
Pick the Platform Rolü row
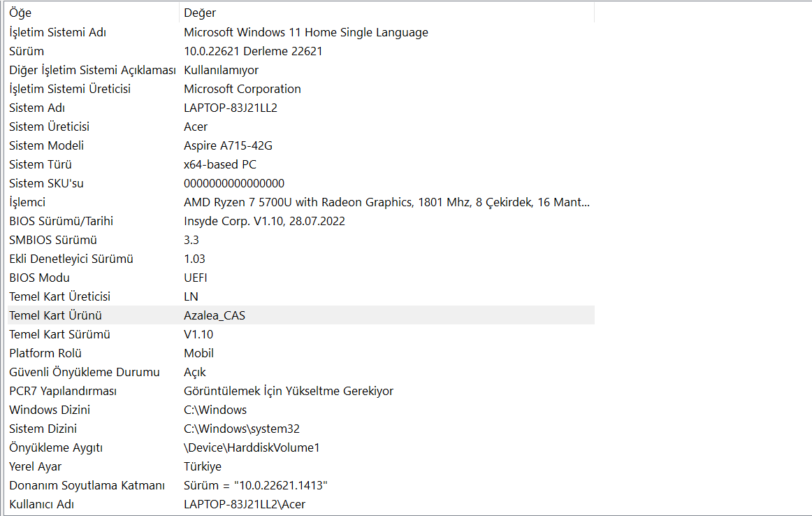pyautogui.click(x=45, y=353)
